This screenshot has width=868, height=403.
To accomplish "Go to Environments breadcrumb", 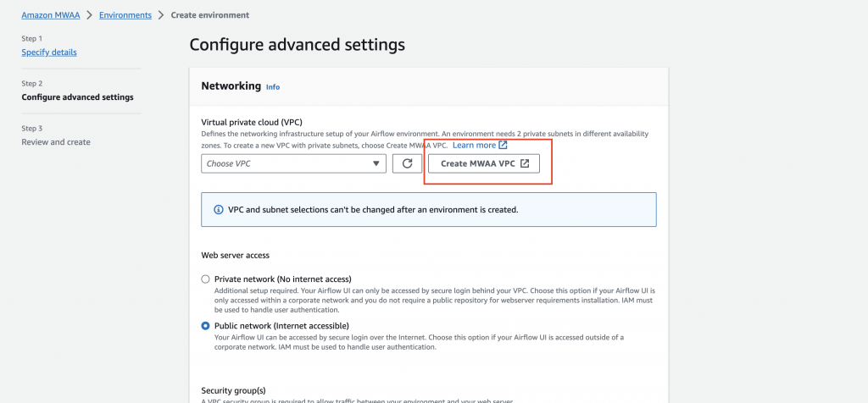I will point(125,15).
